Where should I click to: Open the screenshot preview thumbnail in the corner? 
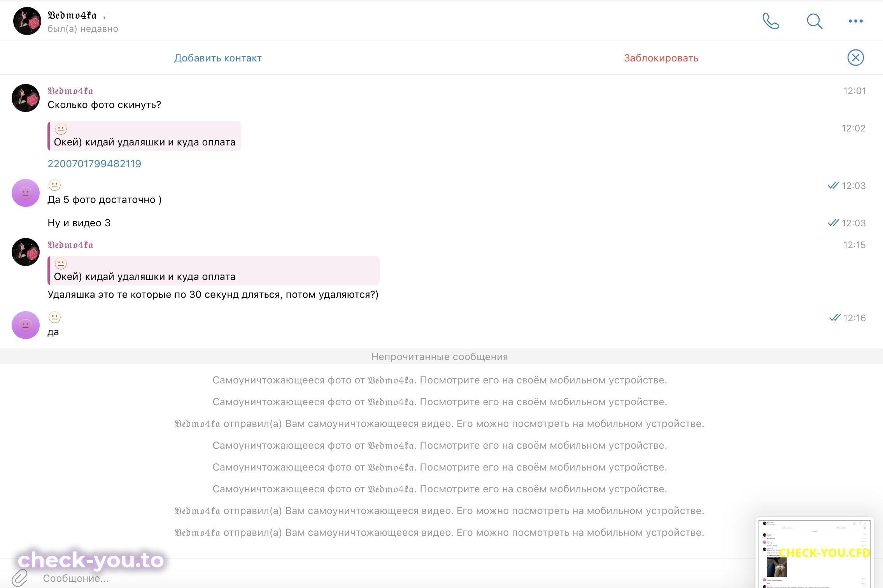coord(814,553)
